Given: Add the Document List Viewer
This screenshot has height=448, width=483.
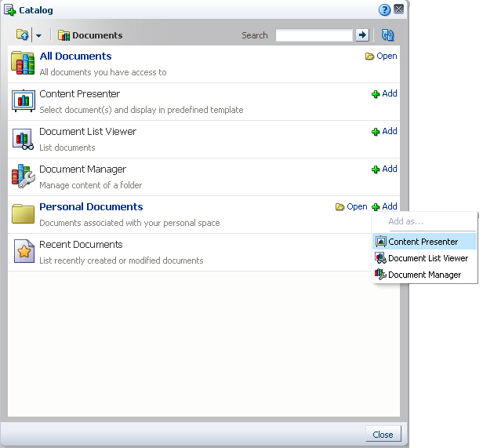Looking at the screenshot, I should (384, 131).
